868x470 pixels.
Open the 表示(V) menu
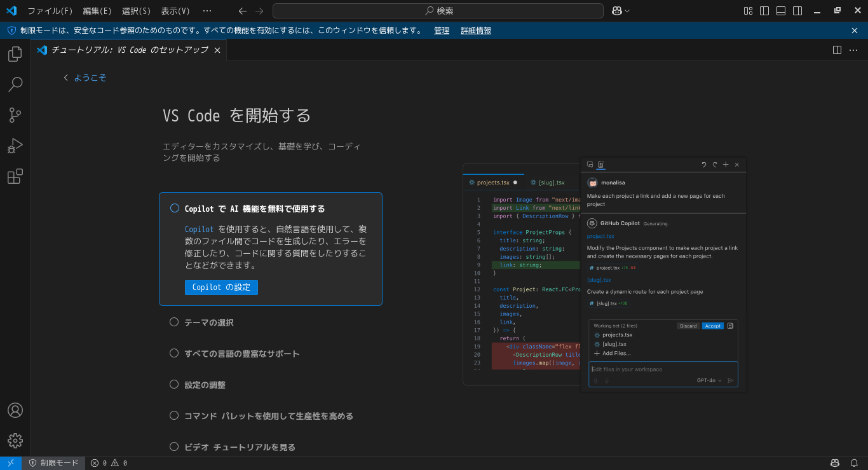pos(175,11)
